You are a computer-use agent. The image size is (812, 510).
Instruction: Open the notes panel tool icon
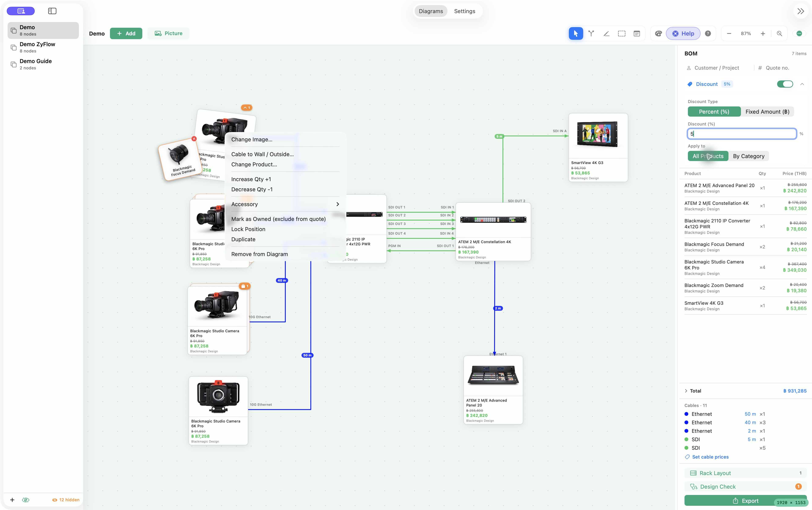[x=637, y=33]
